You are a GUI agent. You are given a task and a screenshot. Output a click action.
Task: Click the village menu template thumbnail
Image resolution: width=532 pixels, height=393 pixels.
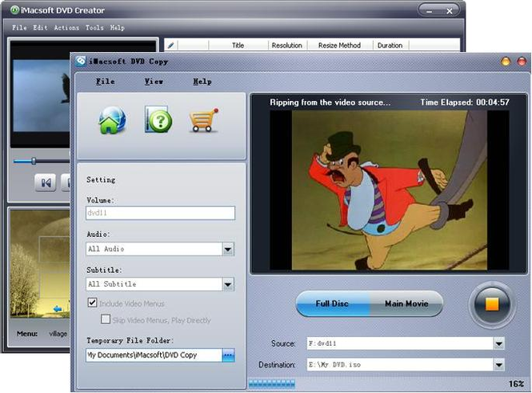click(40, 263)
